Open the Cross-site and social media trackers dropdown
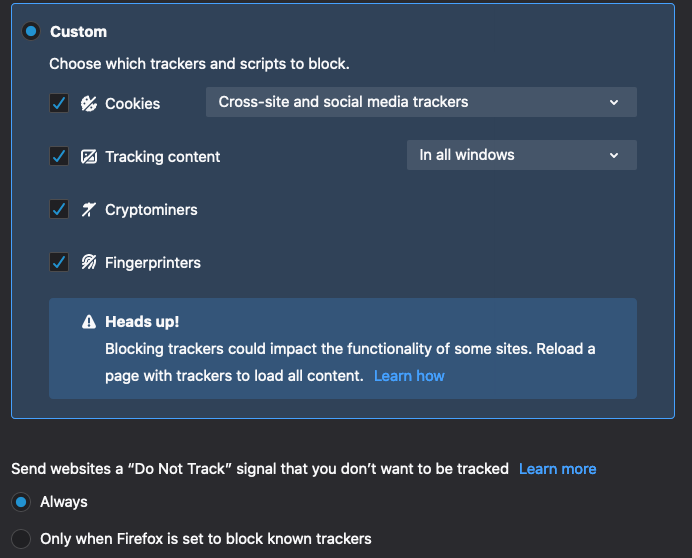This screenshot has width=692, height=558. tap(420, 102)
